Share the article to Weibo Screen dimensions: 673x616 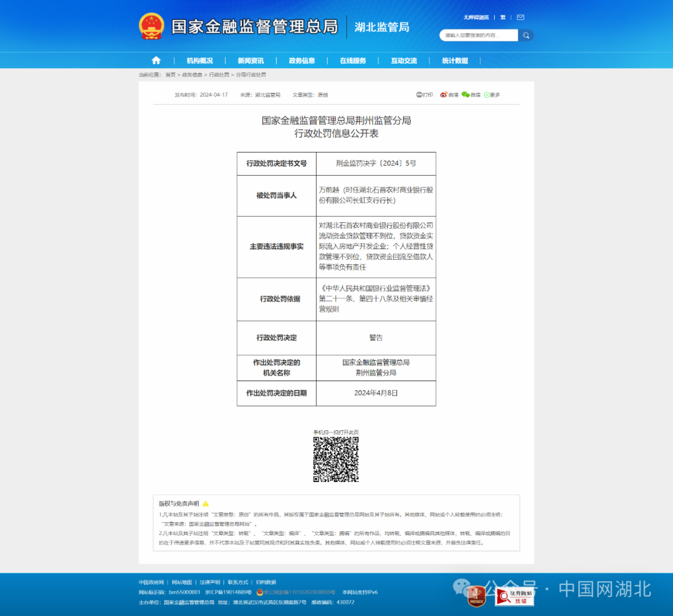[x=449, y=95]
